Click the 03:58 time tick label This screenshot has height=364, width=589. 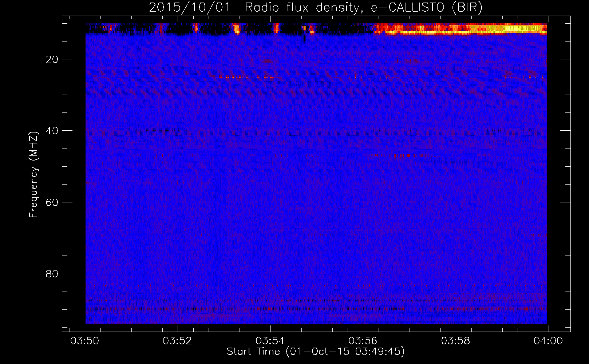click(x=455, y=341)
